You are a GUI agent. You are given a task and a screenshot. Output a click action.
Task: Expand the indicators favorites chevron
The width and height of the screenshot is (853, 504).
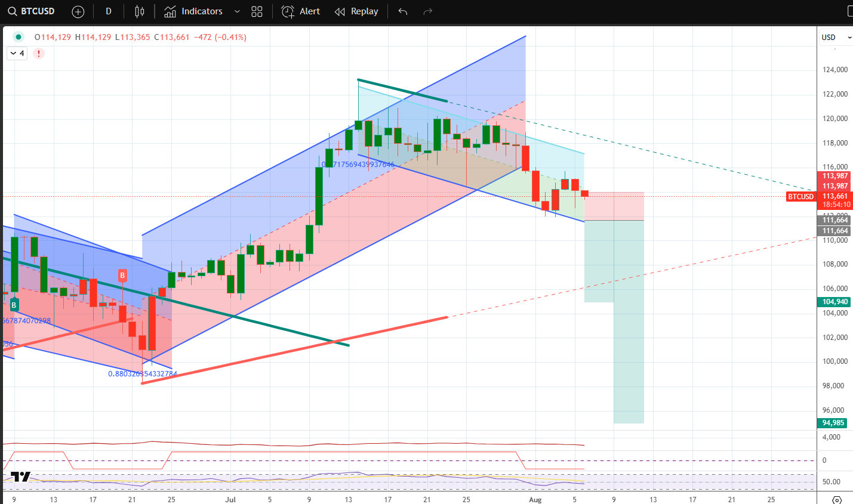[237, 11]
